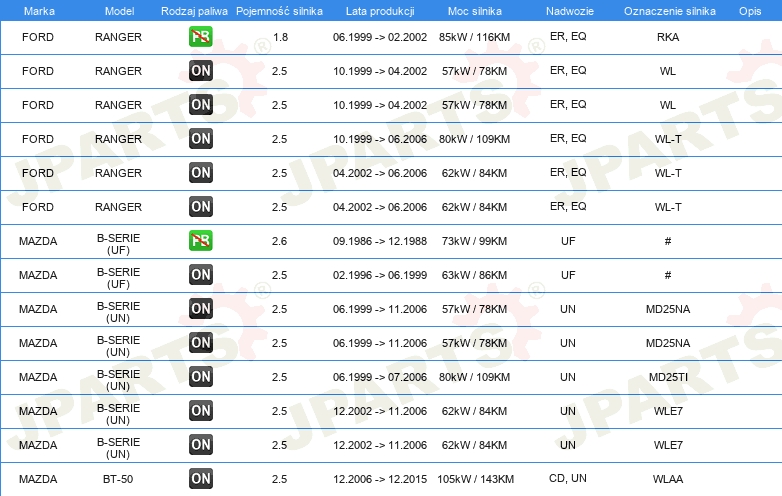Click the ON diesel icon in the Ford 80kW / 109KM row
Viewport: 782px width, 496px height.
click(200, 139)
